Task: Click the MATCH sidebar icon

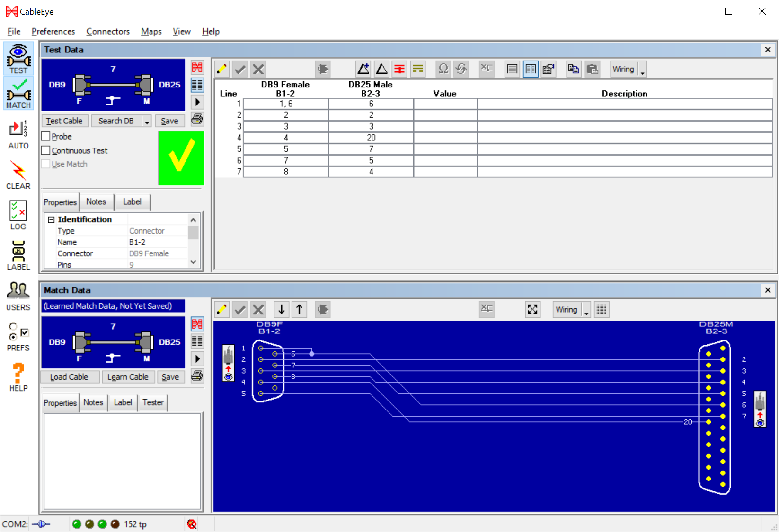Action: point(18,94)
